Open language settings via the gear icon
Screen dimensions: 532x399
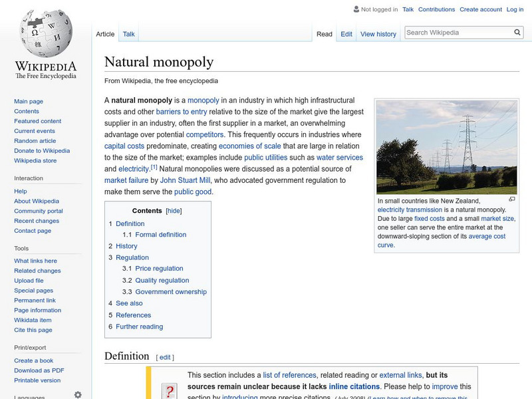[x=78, y=393]
